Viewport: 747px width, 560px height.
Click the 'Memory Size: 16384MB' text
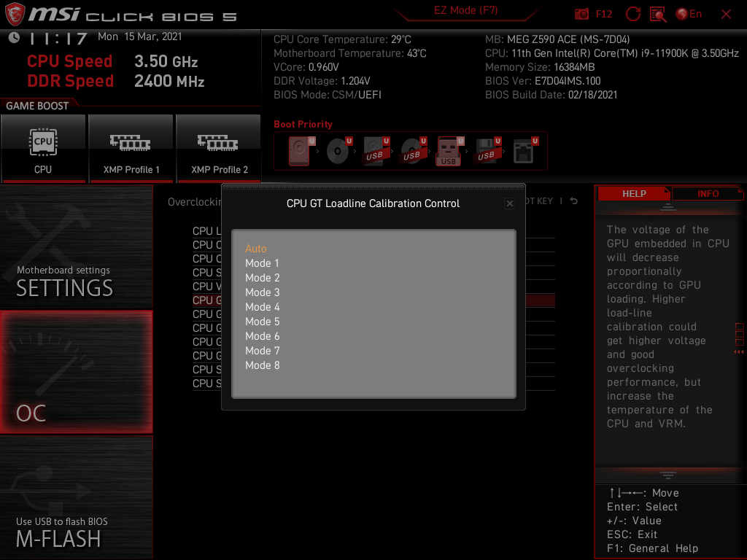(540, 67)
